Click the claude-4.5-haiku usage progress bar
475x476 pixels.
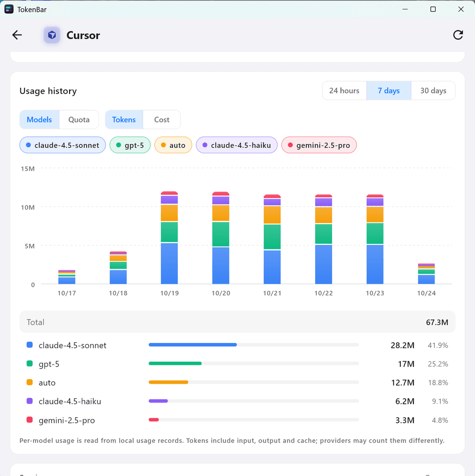[x=254, y=401]
